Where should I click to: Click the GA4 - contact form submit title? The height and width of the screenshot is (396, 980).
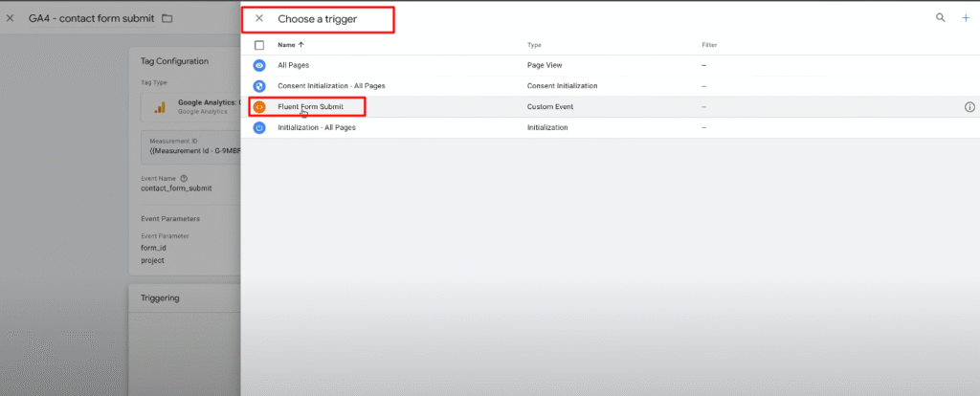[x=91, y=18]
